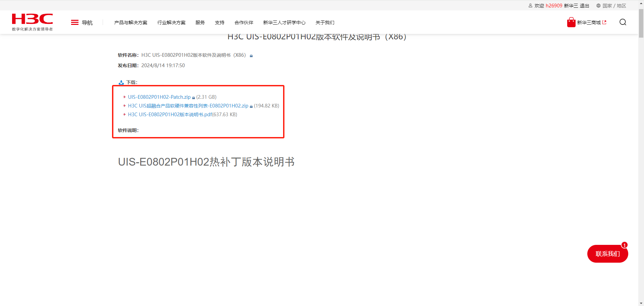Open the 关于我们 menu

click(325, 23)
